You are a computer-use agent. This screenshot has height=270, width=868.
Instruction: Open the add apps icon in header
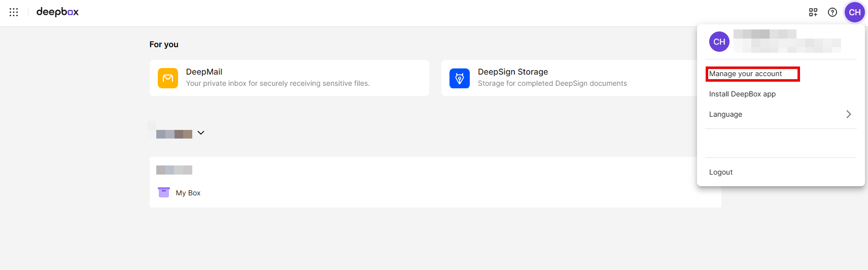click(x=813, y=12)
